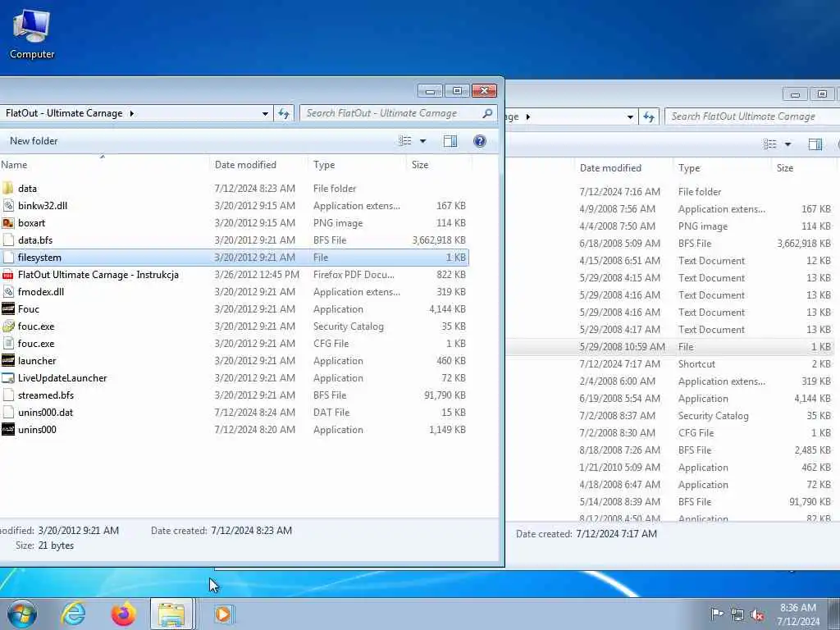The width and height of the screenshot is (840, 630).
Task: Click the back window search field
Action: [x=752, y=116]
